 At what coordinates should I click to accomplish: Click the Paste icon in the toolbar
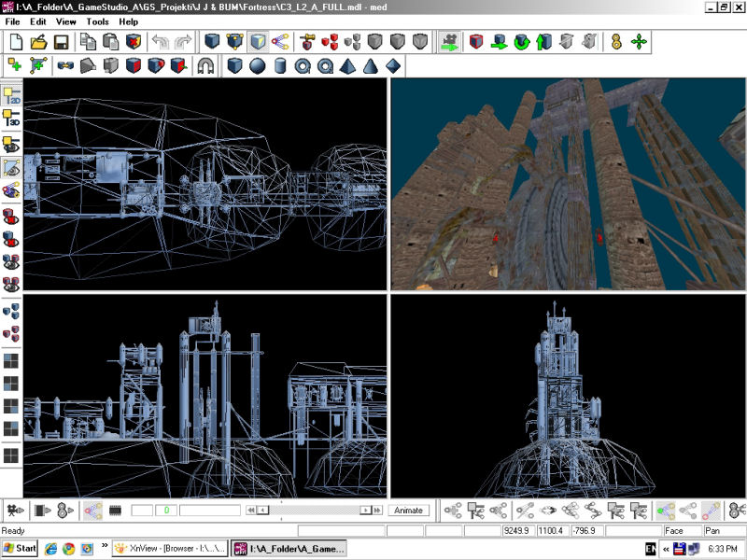[110, 42]
